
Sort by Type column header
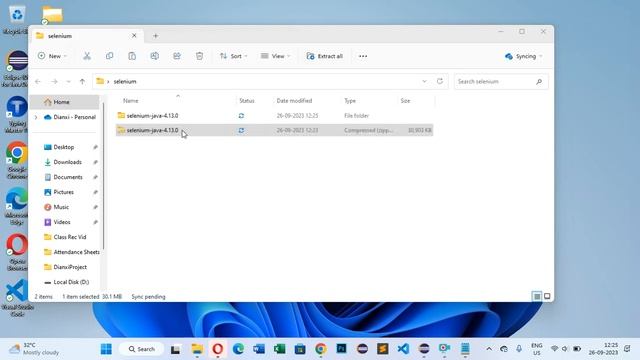(350, 100)
